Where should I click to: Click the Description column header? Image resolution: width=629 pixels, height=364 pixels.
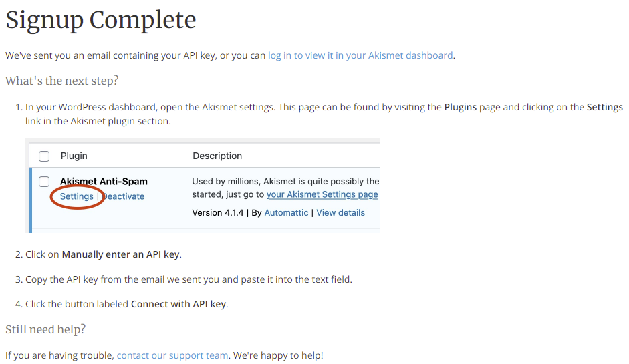click(x=217, y=156)
